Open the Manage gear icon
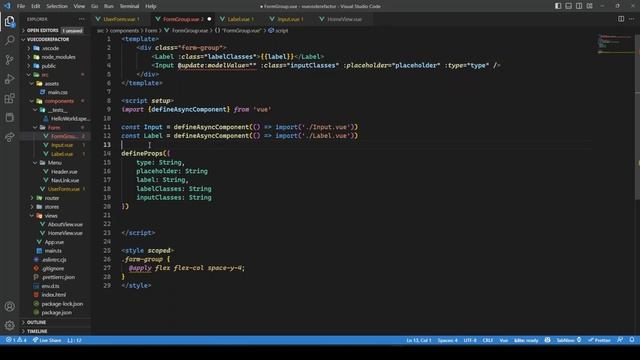 click(9, 325)
